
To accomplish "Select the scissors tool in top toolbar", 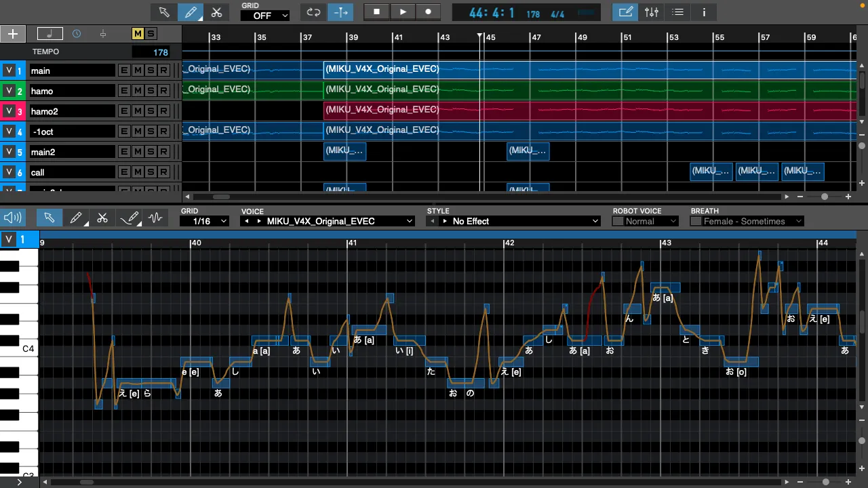I will tap(216, 12).
